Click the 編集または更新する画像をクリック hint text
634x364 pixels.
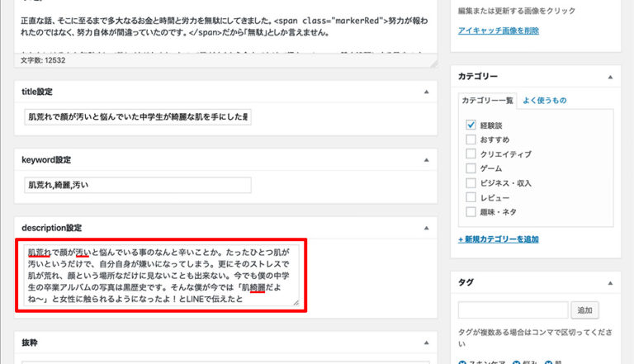click(x=516, y=11)
